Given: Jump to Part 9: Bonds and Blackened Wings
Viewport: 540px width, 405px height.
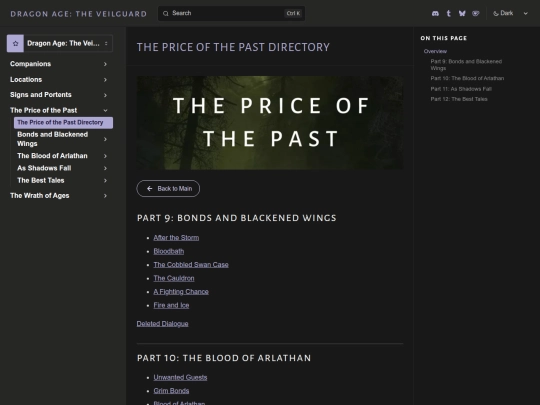Looking at the screenshot, I should click(x=466, y=65).
